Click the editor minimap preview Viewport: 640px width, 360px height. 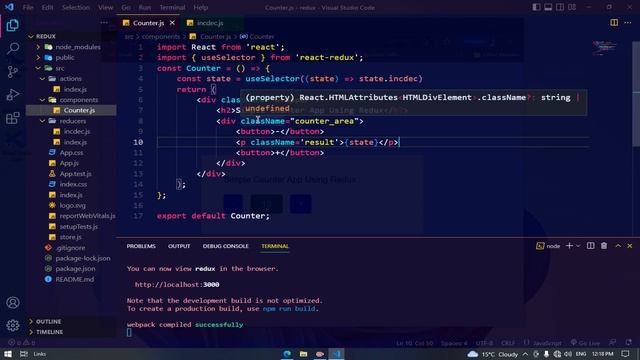tap(604, 48)
